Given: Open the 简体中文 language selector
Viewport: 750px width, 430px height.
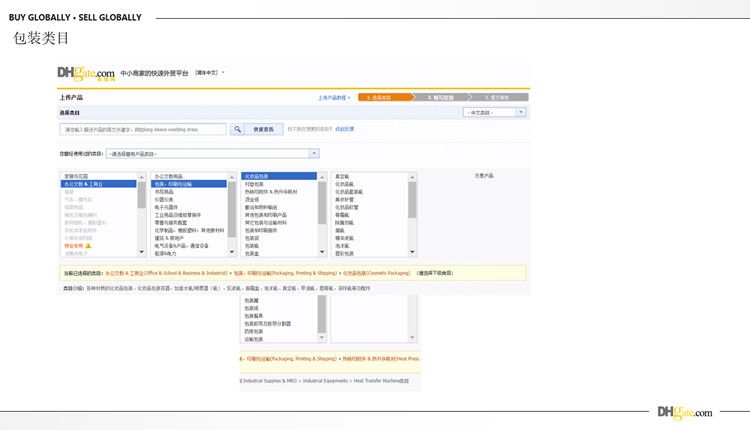Looking at the screenshot, I should click(x=210, y=73).
